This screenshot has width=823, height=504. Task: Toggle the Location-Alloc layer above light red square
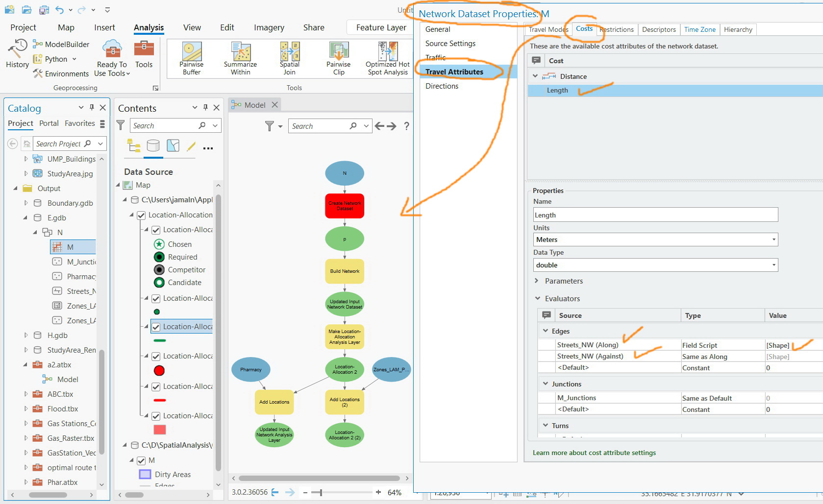pyautogui.click(x=156, y=416)
